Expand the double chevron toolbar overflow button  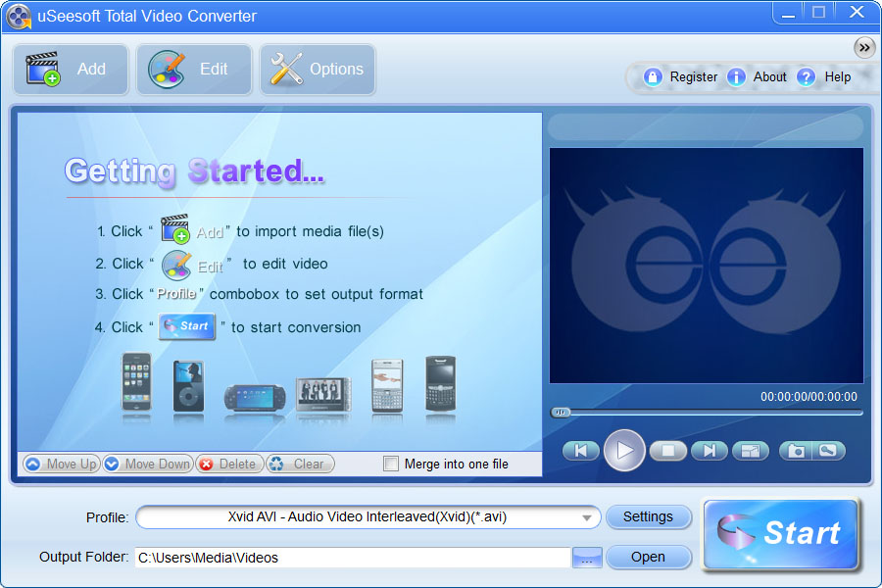864,48
